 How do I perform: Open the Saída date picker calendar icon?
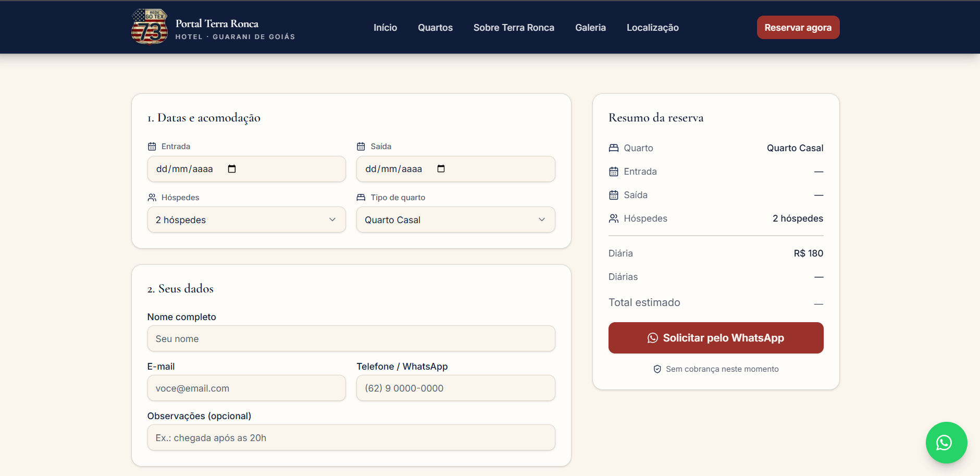441,169
